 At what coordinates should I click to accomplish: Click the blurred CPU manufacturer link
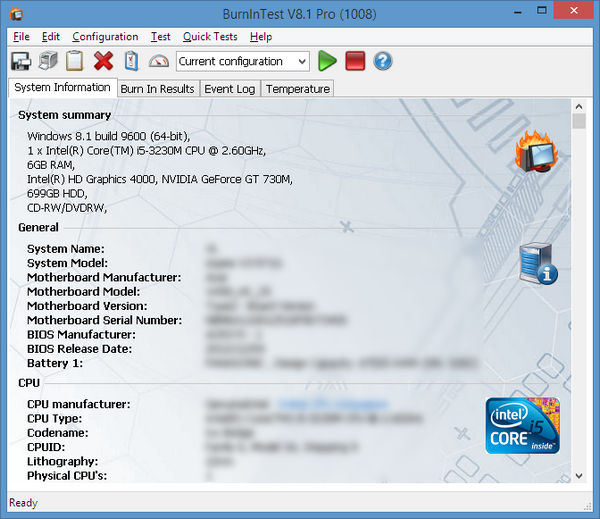point(333,404)
